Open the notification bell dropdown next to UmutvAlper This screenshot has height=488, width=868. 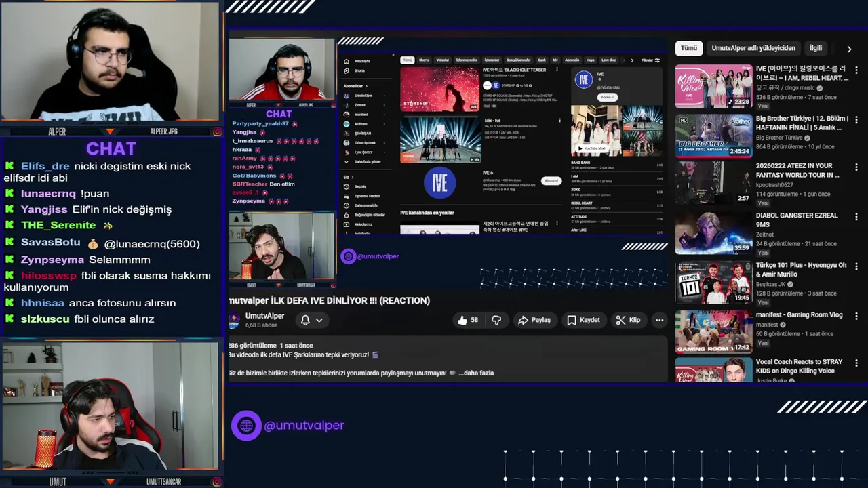click(311, 320)
